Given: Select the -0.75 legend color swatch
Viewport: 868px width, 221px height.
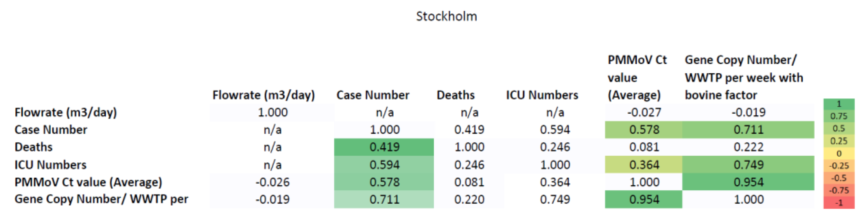Looking at the screenshot, I should pos(839,190).
